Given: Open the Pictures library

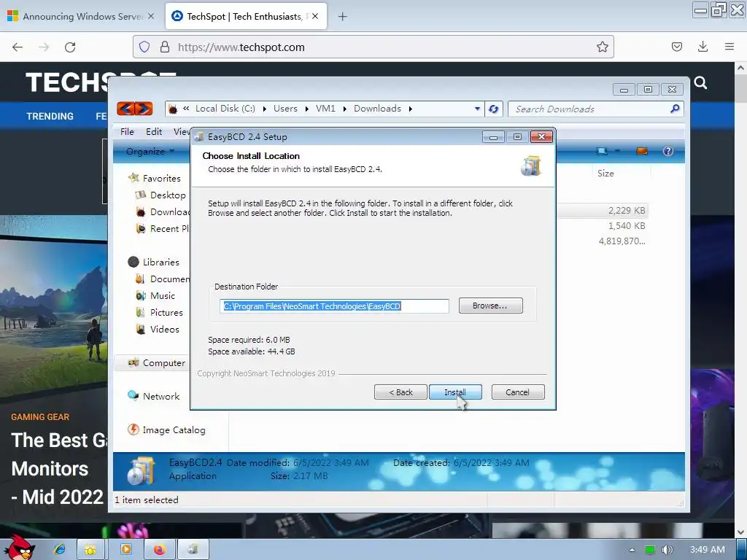Looking at the screenshot, I should (160, 312).
